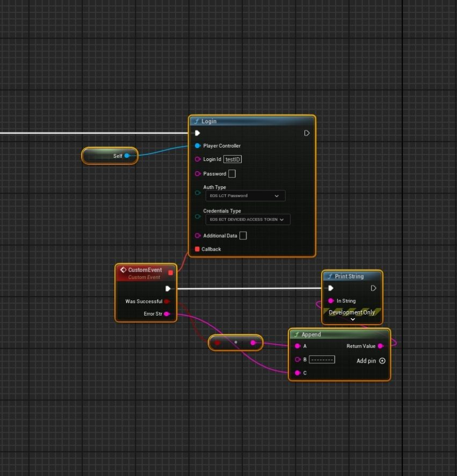The height and width of the screenshot is (476, 457).
Task: Select the CustomEvent node title
Action: [144, 270]
